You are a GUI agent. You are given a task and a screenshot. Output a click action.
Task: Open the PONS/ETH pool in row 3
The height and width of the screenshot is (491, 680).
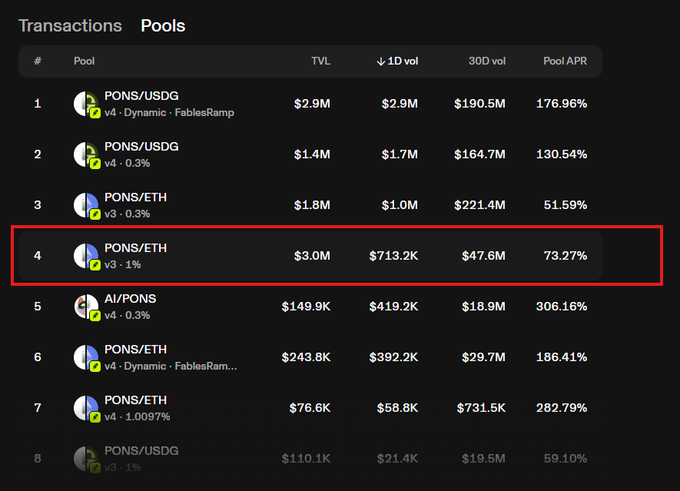click(x=135, y=197)
